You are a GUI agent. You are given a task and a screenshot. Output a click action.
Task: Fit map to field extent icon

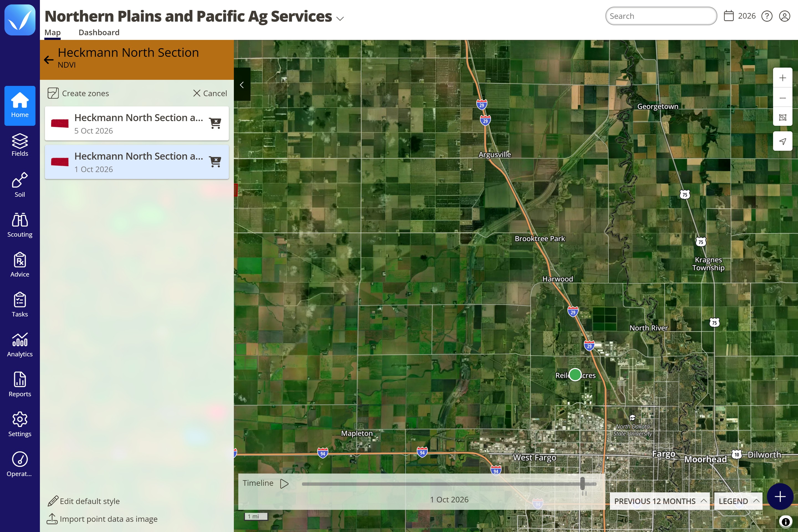coord(782,117)
